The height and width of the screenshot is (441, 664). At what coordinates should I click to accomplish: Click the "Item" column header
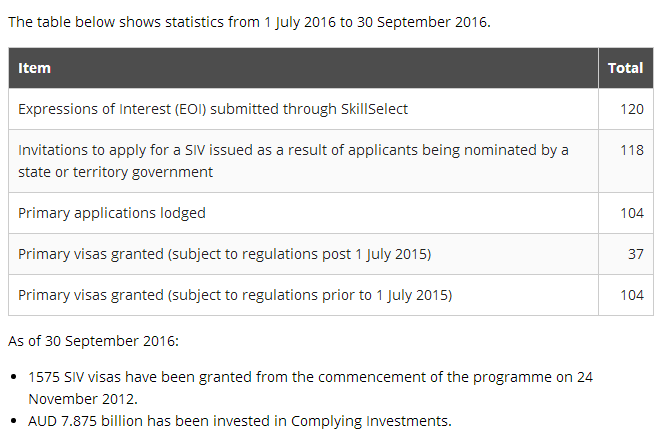35,68
